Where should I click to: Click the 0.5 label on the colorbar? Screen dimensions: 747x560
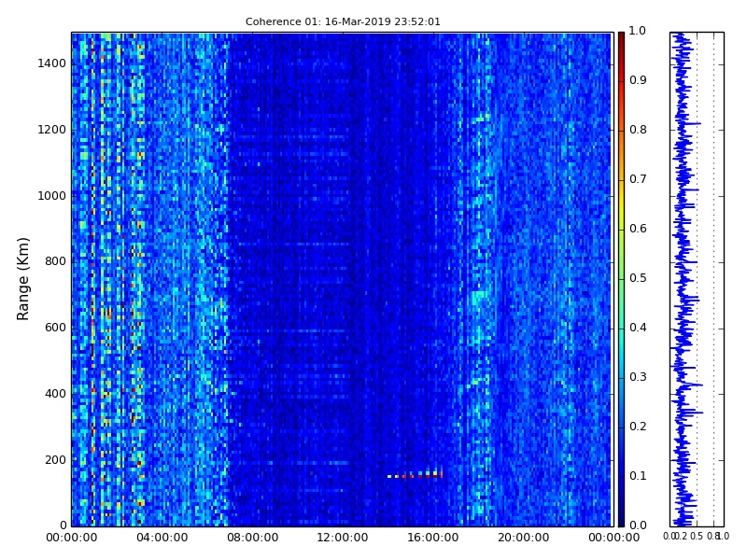pyautogui.click(x=638, y=278)
